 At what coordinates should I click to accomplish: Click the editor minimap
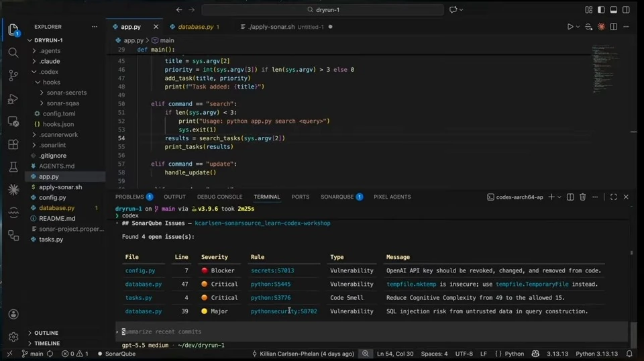pyautogui.click(x=606, y=68)
